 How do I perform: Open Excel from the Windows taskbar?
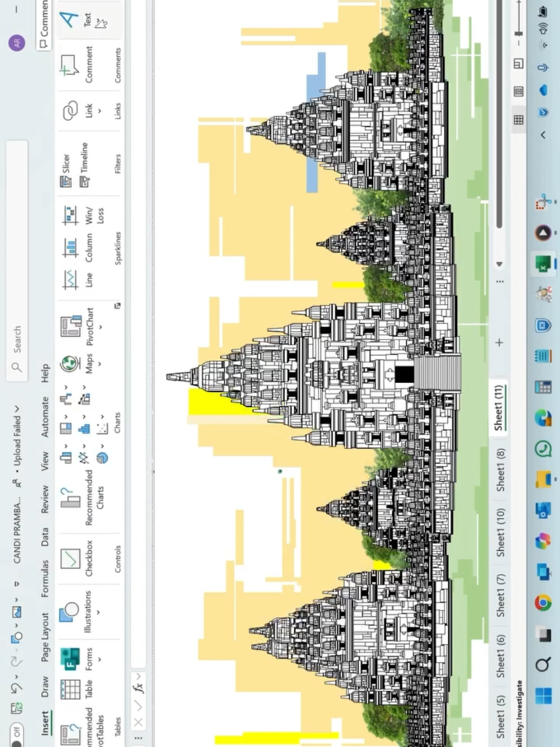pyautogui.click(x=543, y=264)
